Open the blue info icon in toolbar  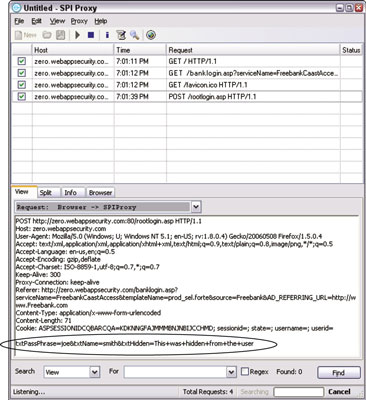107,35
